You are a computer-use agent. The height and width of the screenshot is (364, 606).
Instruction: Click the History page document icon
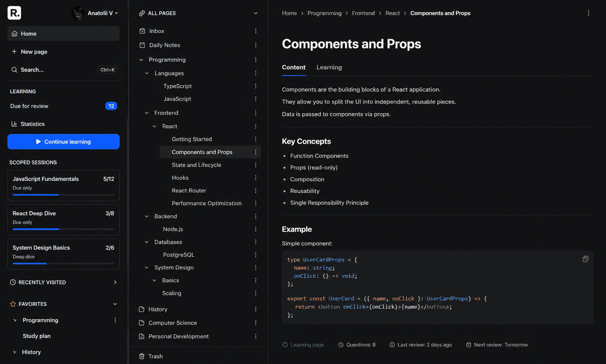tap(142, 309)
